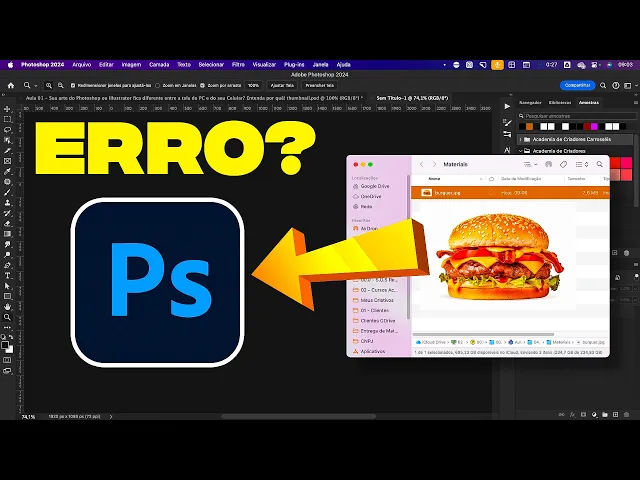The height and width of the screenshot is (480, 640).
Task: Select the Pen tool
Action: pyautogui.click(x=7, y=265)
